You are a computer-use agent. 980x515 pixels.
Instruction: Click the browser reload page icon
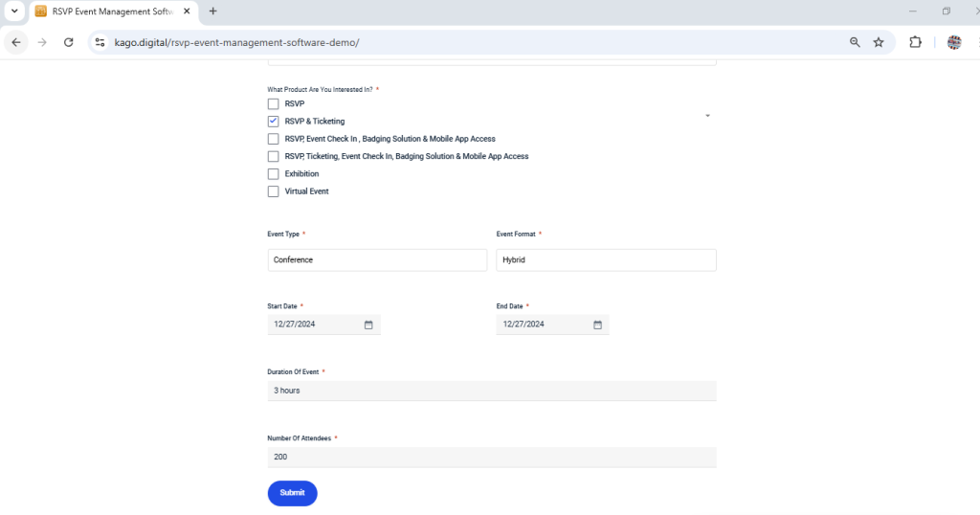tap(69, 42)
